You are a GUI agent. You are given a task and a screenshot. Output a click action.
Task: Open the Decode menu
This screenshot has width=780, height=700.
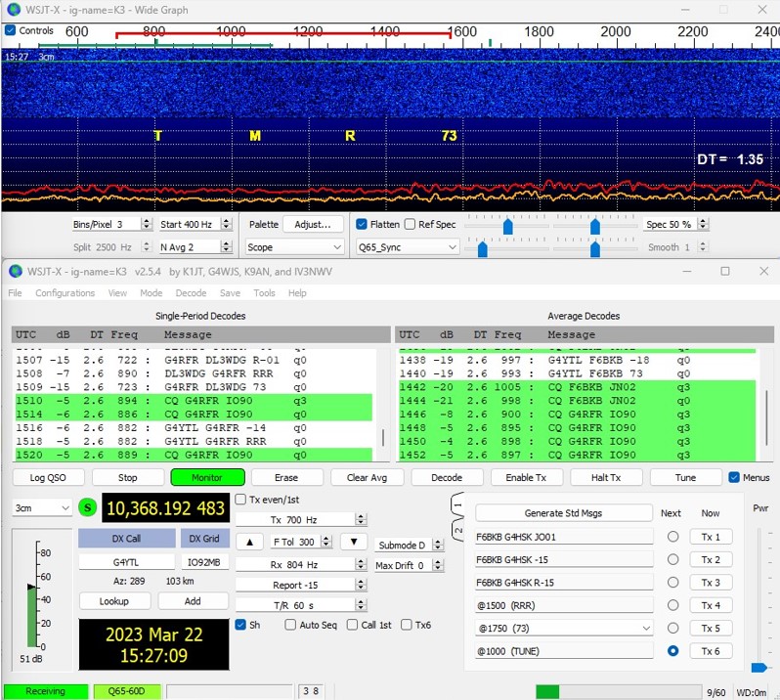(191, 292)
